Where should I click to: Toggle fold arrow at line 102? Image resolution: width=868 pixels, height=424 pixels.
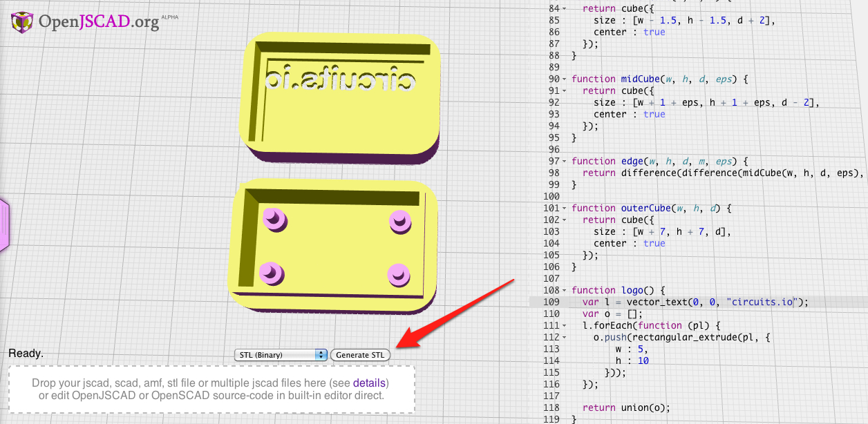565,220
